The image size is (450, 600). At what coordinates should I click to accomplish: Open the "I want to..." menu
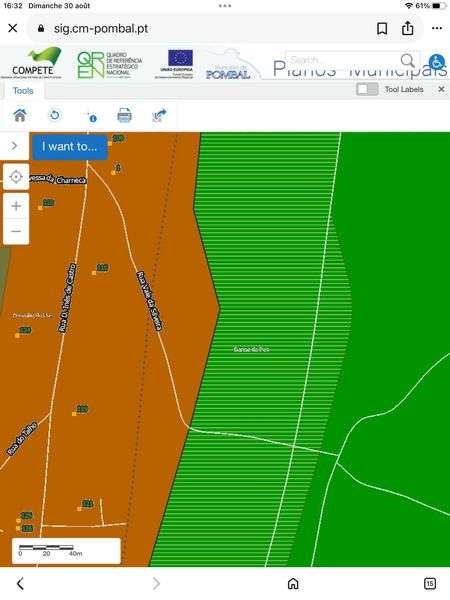pos(69,147)
